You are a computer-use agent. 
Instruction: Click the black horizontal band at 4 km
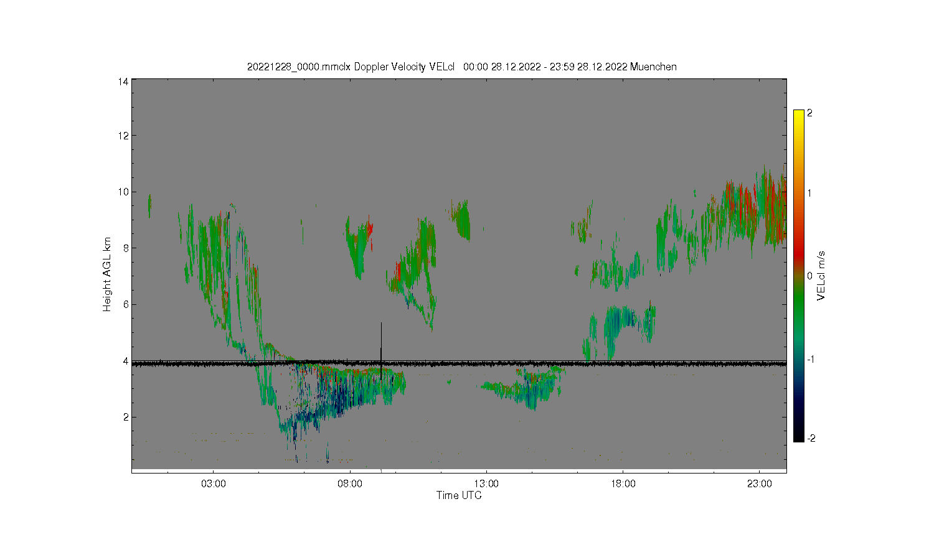pyautogui.click(x=459, y=363)
